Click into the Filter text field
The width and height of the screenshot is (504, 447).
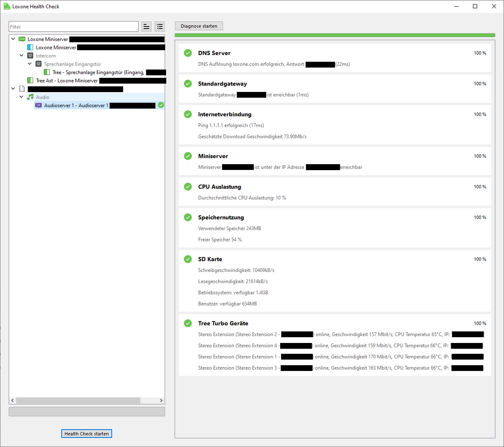pos(73,27)
